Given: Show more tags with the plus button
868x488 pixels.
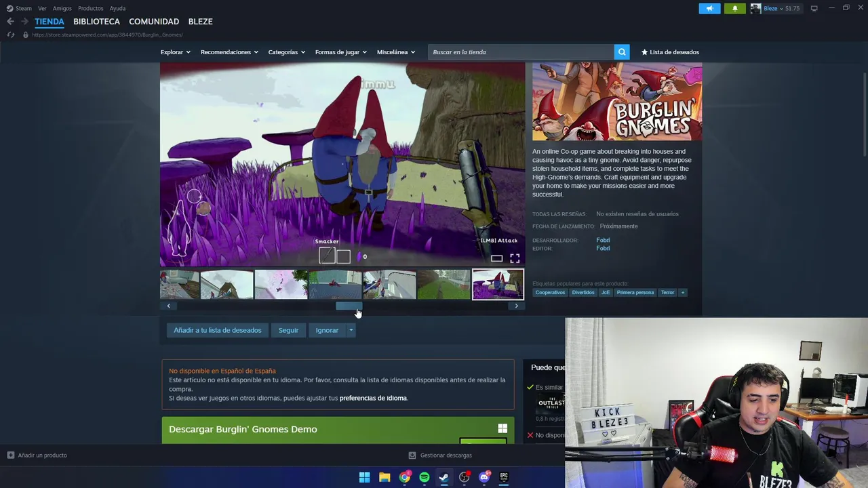Looking at the screenshot, I should click(683, 293).
